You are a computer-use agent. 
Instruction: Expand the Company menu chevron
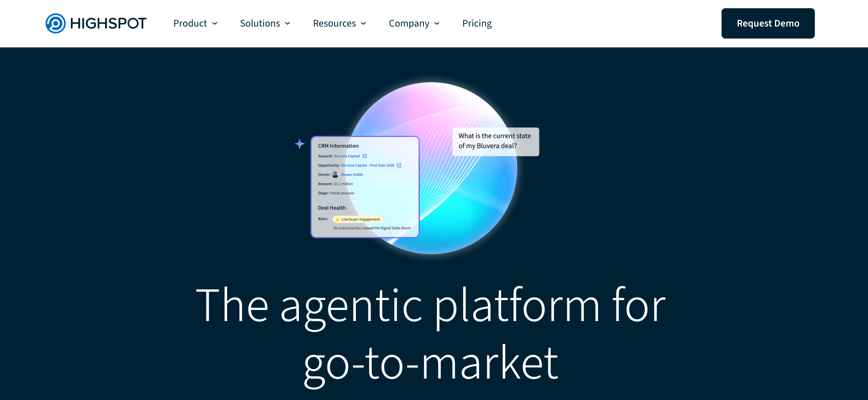click(437, 23)
